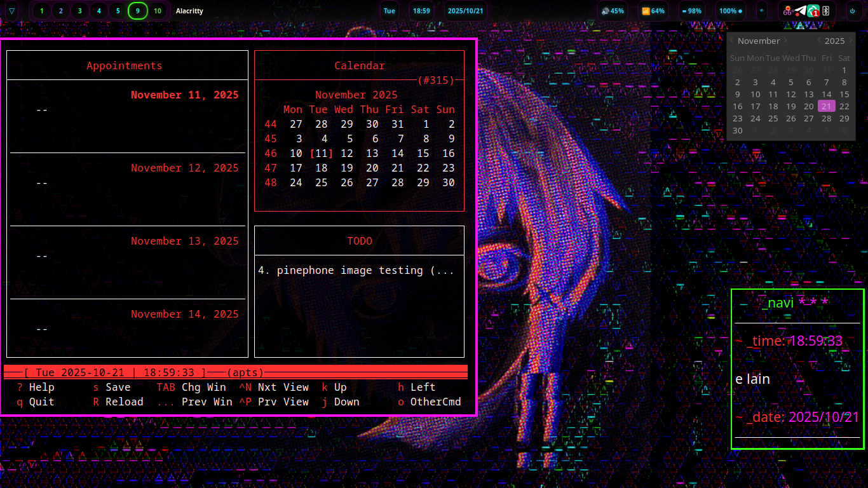The height and width of the screenshot is (488, 868).
Task: Activate workspace 2 in the top bar
Action: tap(59, 11)
